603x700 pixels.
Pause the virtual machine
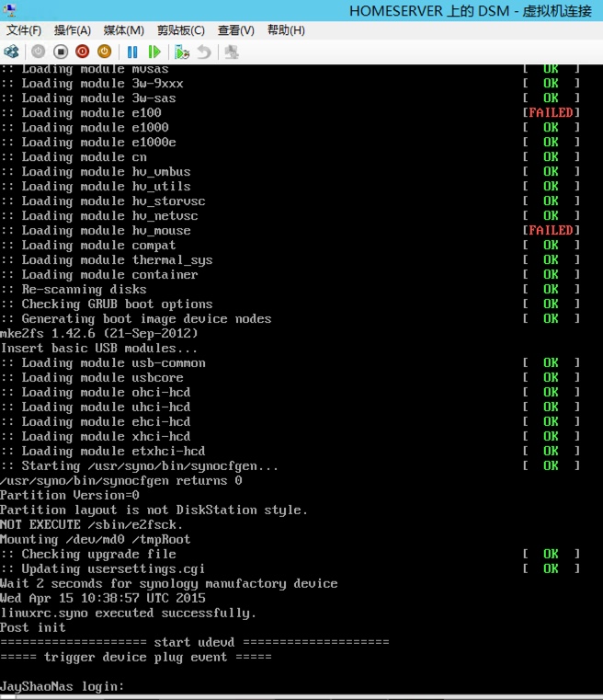coord(132,52)
